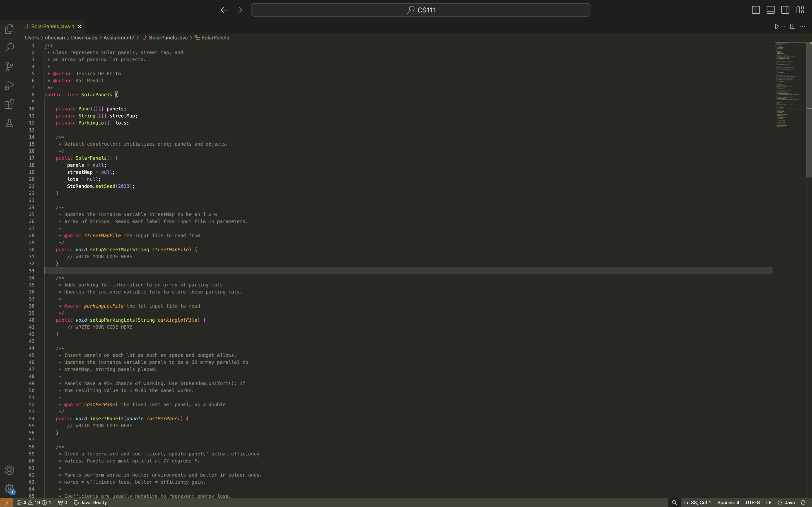Open the Search view icon

tap(9, 48)
